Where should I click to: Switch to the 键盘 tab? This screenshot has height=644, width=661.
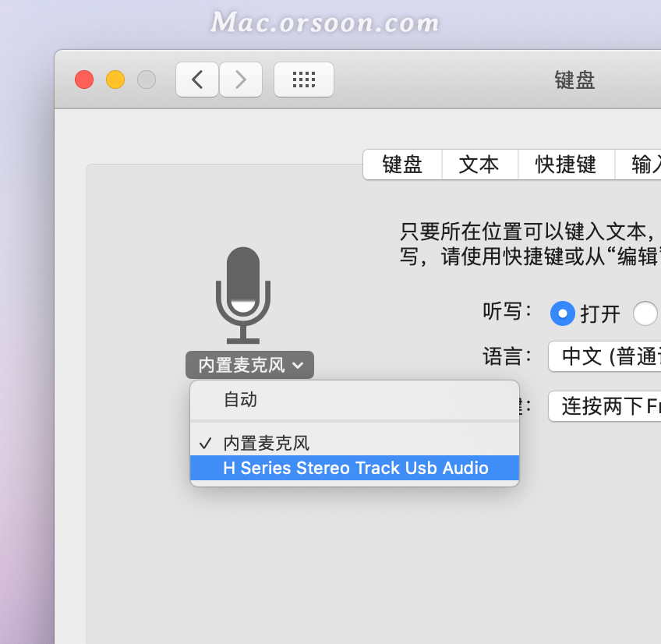click(x=402, y=165)
